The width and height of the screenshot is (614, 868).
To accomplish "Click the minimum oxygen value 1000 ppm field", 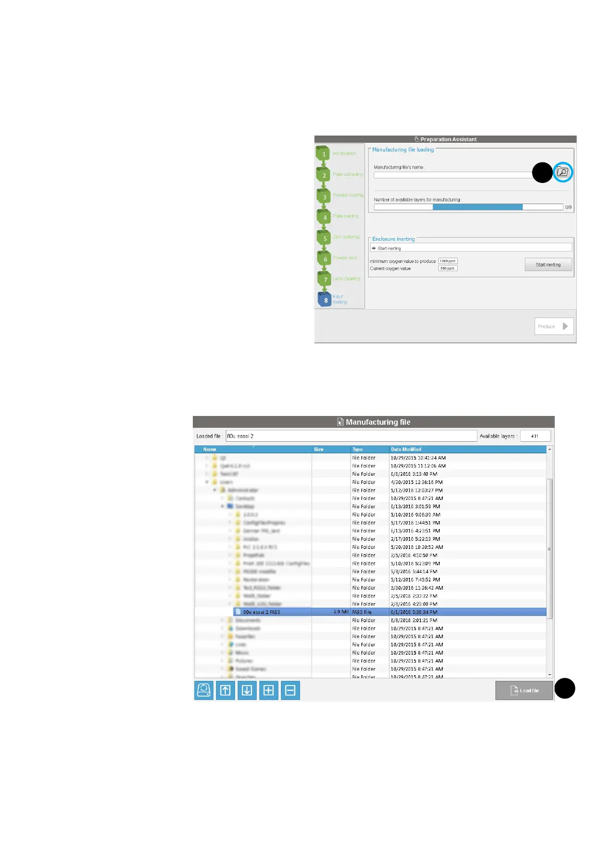I will (447, 261).
